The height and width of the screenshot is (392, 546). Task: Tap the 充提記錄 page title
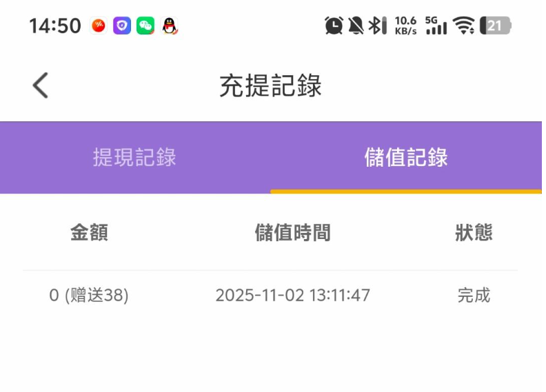(270, 86)
